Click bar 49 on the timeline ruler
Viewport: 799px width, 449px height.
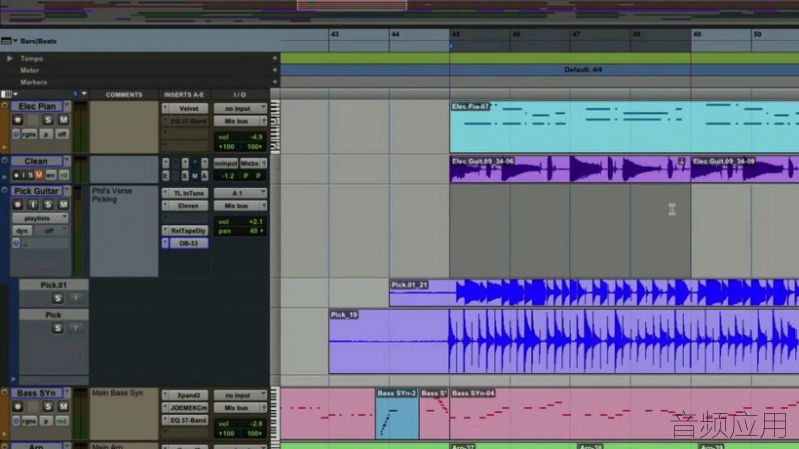click(697, 34)
